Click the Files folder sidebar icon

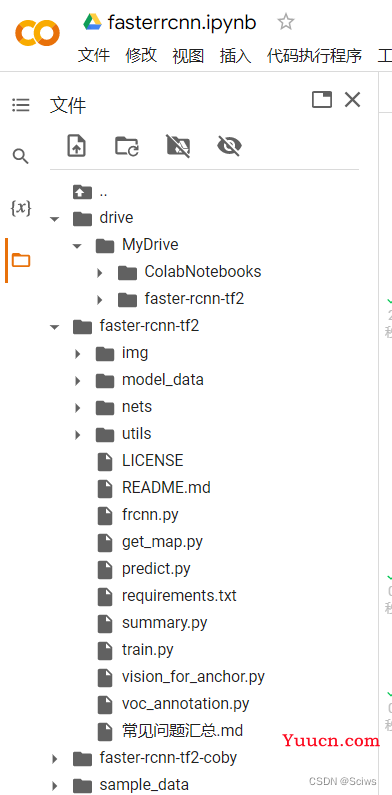click(21, 261)
